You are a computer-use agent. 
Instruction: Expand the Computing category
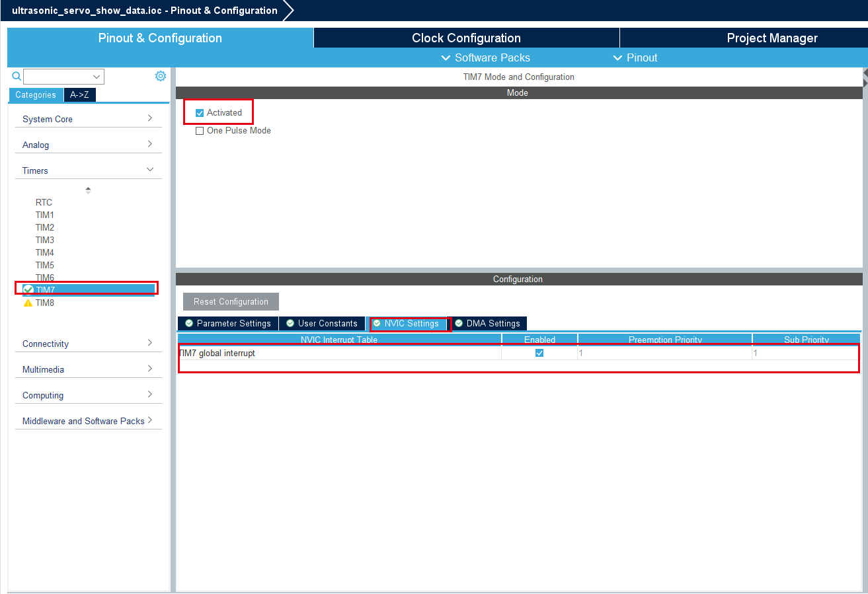[x=89, y=395]
